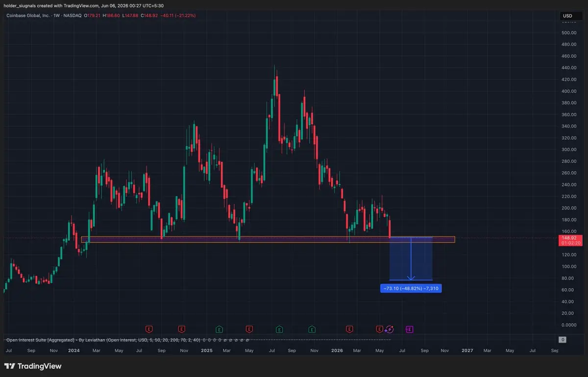Click the open value O179.21
The height and width of the screenshot is (377, 588).
click(x=92, y=16)
